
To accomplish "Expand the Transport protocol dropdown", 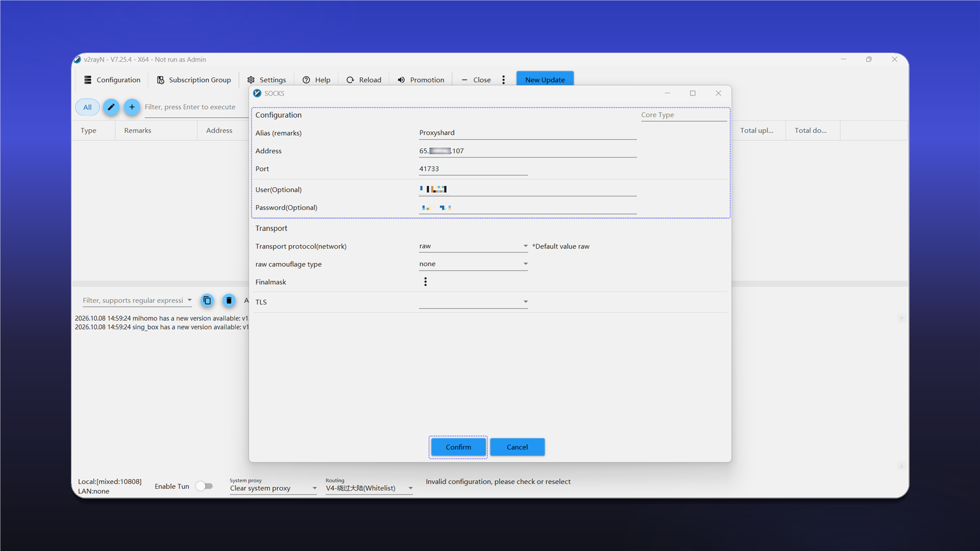I will (x=473, y=246).
